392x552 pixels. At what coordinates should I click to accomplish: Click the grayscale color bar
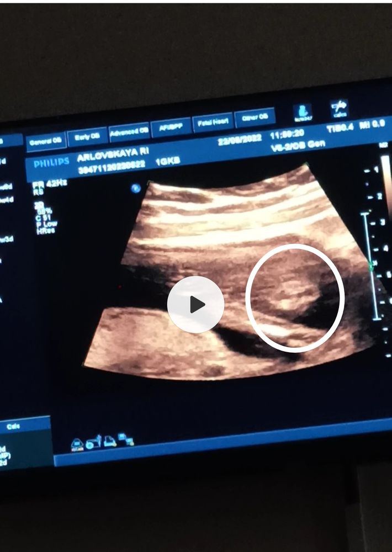click(386, 183)
